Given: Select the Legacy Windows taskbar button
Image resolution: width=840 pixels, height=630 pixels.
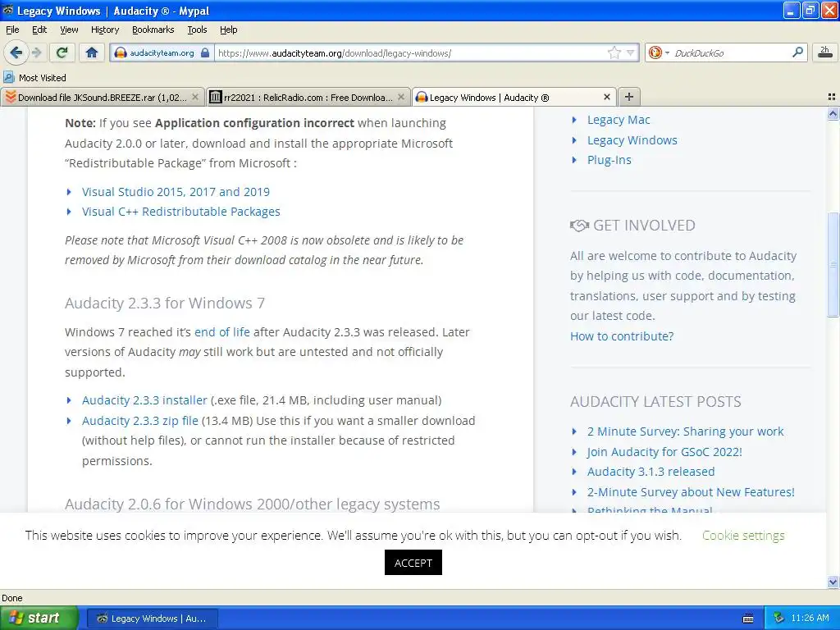Looking at the screenshot, I should click(152, 619).
